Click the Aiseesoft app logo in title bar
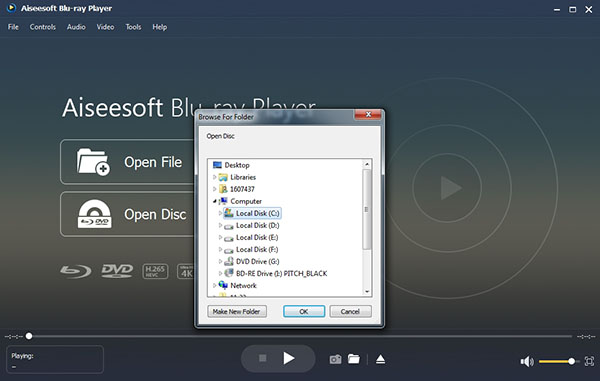 [x=11, y=8]
